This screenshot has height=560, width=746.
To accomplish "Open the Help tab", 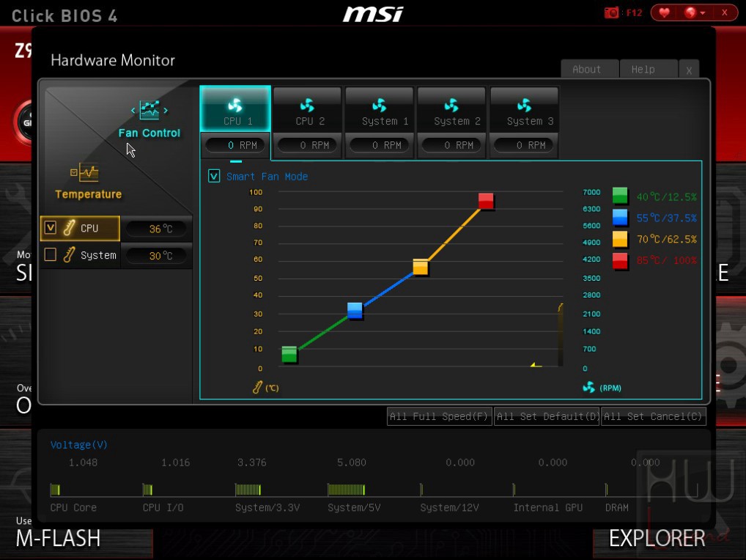I will pos(649,69).
